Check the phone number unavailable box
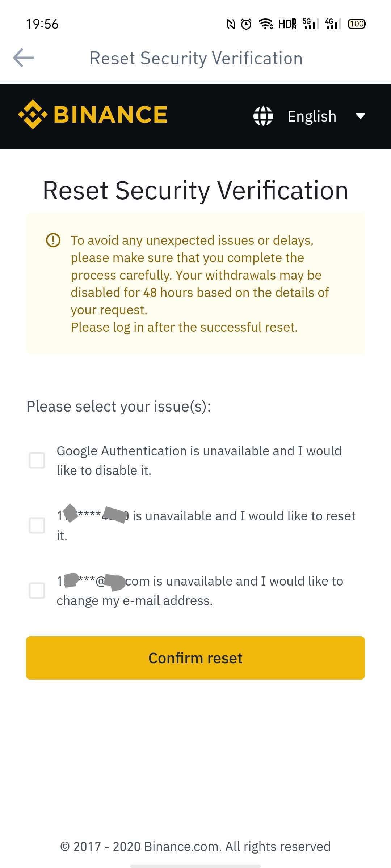Image resolution: width=391 pixels, height=868 pixels. 37,526
